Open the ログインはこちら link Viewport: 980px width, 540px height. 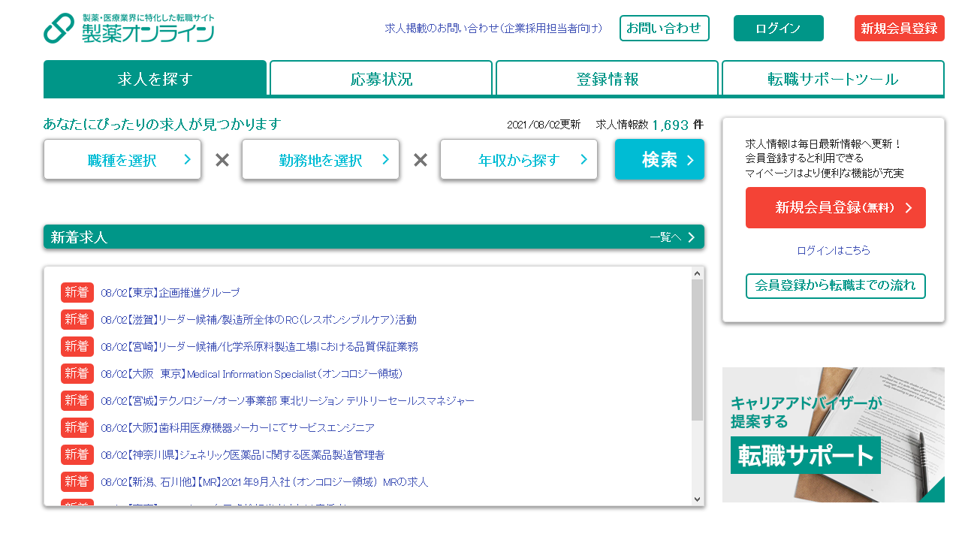[x=835, y=251]
